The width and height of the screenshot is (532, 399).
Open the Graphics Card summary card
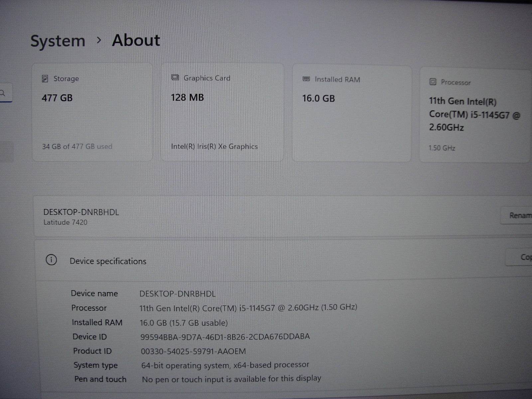[222, 111]
